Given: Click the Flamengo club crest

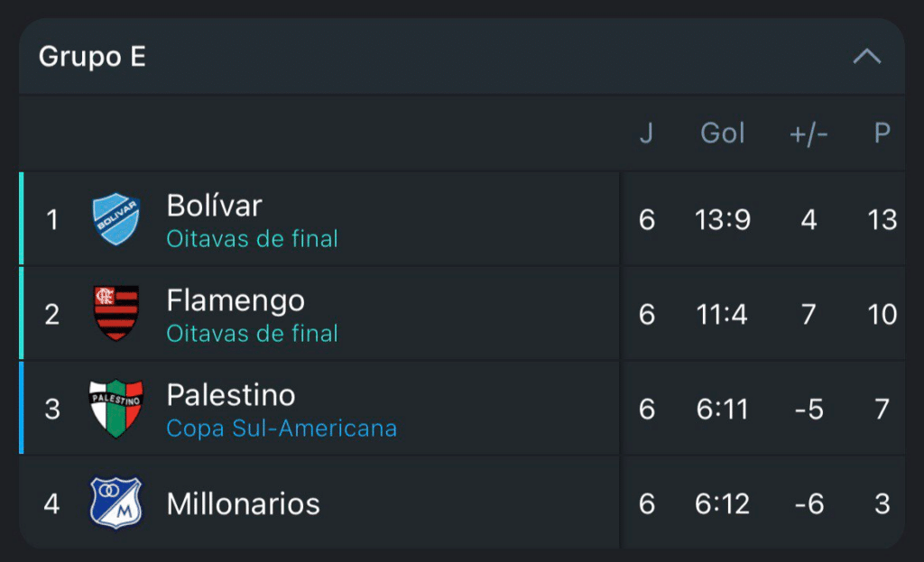Looking at the screenshot, I should [116, 314].
